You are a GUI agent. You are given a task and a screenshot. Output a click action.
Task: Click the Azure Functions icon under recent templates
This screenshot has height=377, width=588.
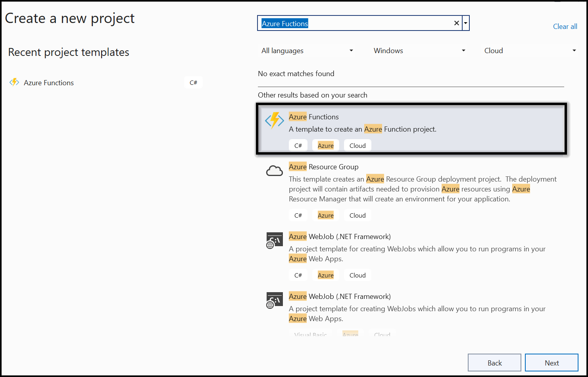(14, 82)
